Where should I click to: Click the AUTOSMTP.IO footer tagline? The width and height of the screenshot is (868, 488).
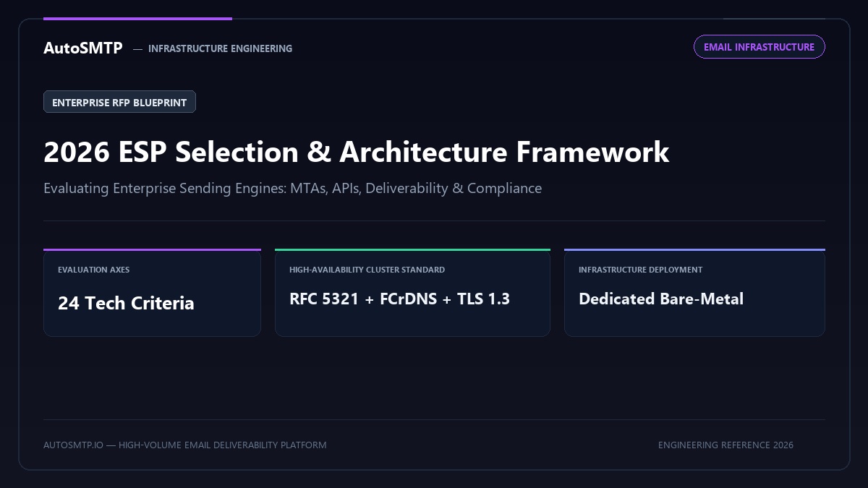(184, 445)
